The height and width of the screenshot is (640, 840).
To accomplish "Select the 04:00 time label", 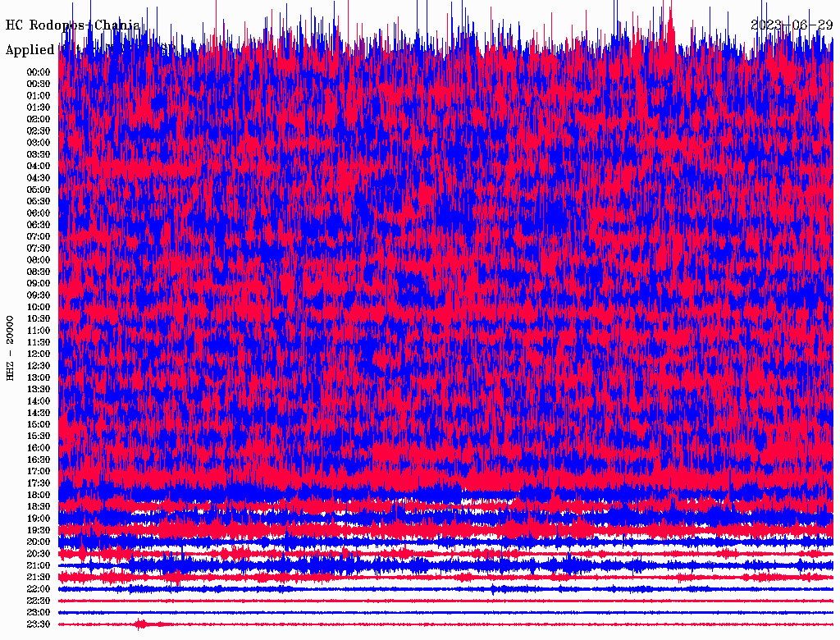I will click(x=39, y=167).
